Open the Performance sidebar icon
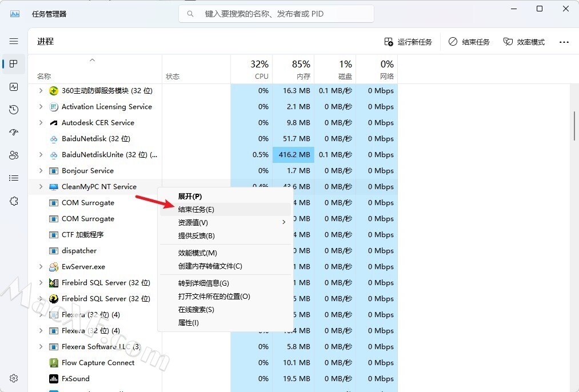This screenshot has width=579, height=392. 14,87
